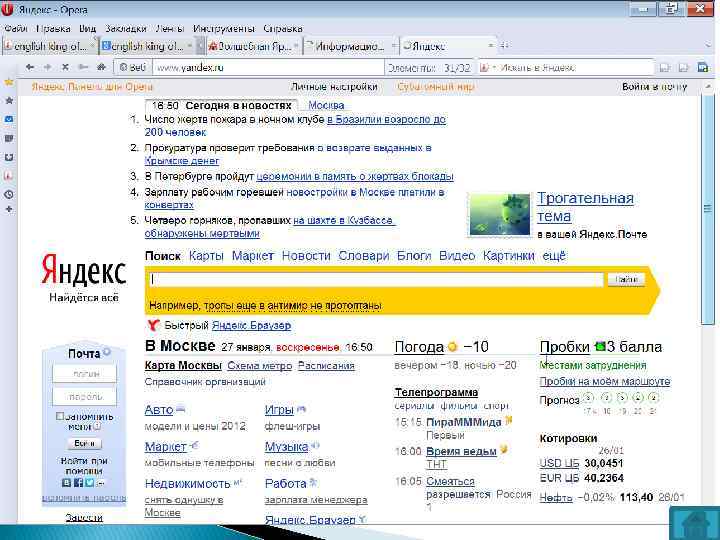Click the sun weather icon next to Погода
Viewport: 720px width, 540px height.
tap(453, 347)
